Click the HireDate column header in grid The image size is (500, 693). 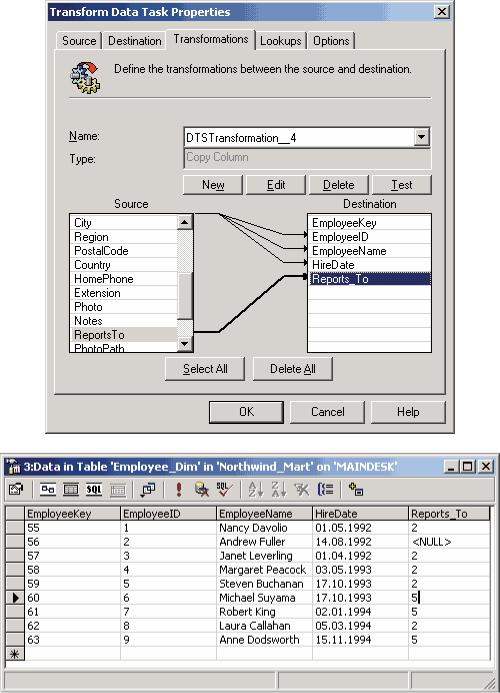[360, 514]
